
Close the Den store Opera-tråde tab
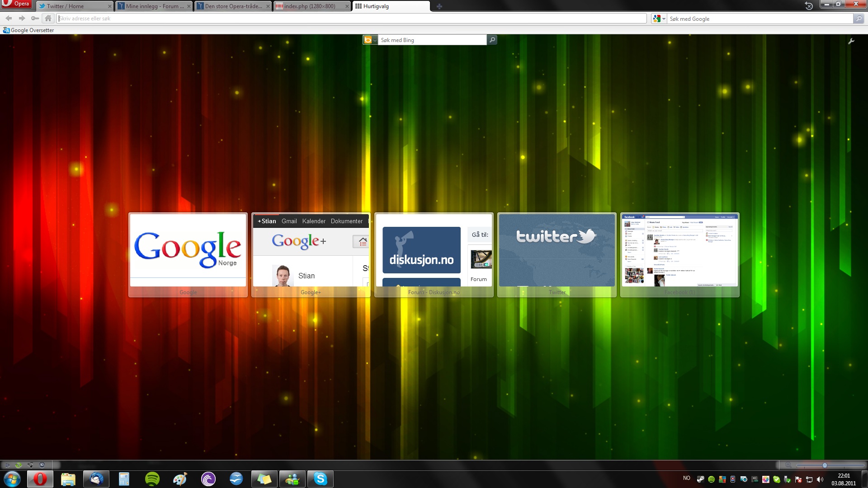tap(268, 6)
